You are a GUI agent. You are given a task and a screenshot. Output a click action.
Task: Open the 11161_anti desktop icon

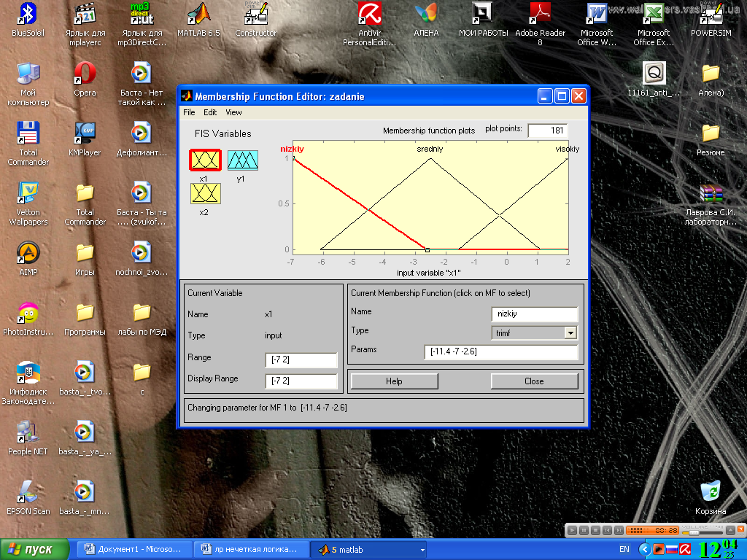654,79
